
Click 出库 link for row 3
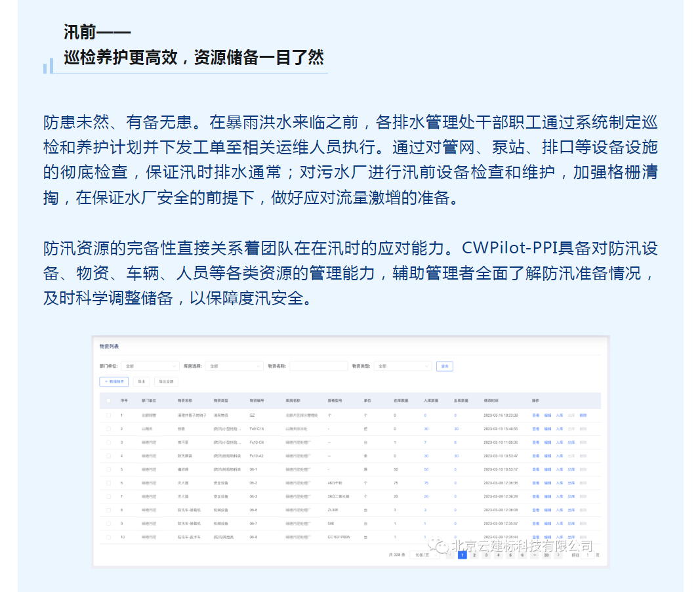(571, 442)
